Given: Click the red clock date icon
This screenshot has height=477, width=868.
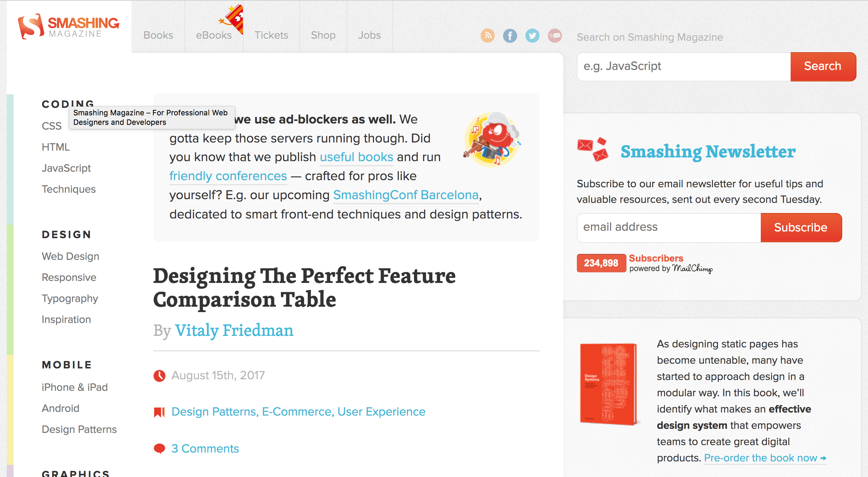Looking at the screenshot, I should click(159, 376).
